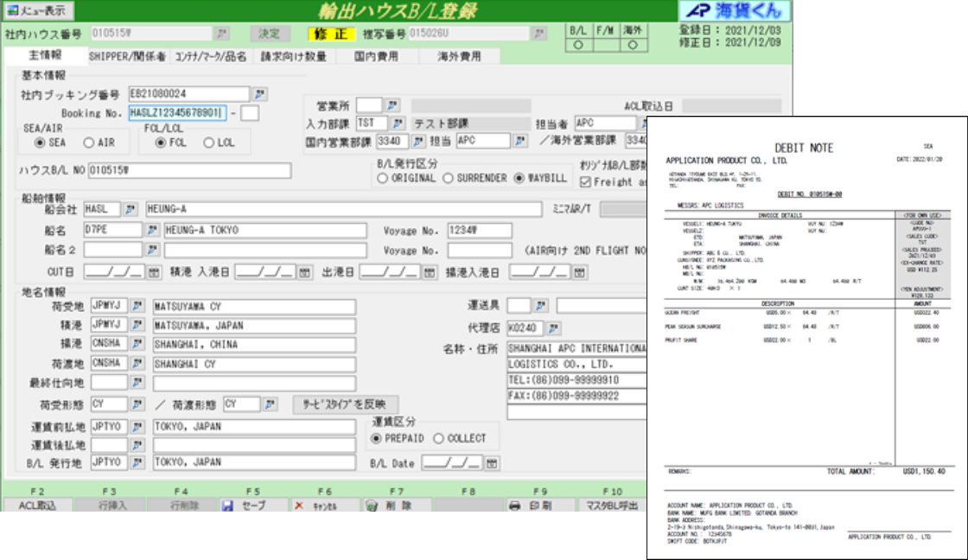Open calendar for CUT日 date
The image size is (968, 560).
click(x=154, y=272)
